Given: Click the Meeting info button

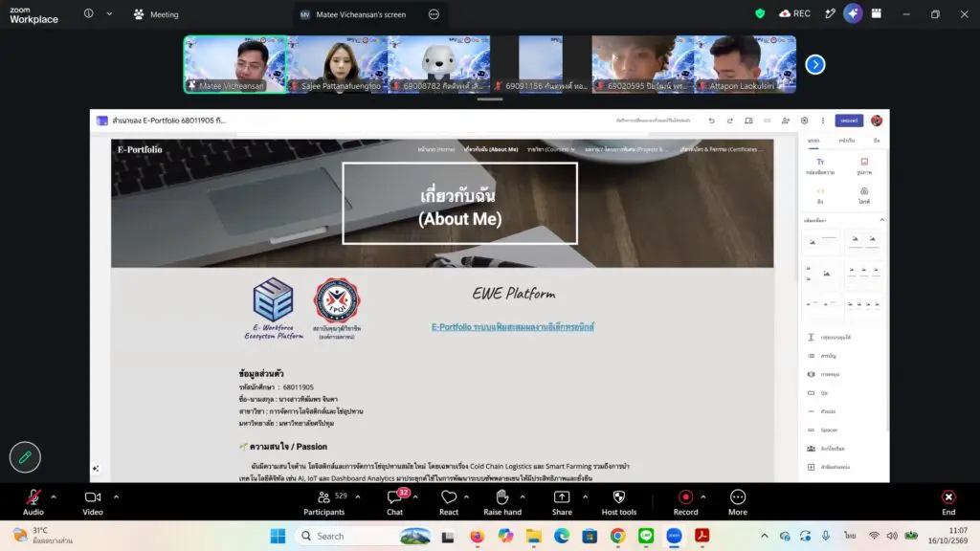Looking at the screenshot, I should click(x=156, y=14).
